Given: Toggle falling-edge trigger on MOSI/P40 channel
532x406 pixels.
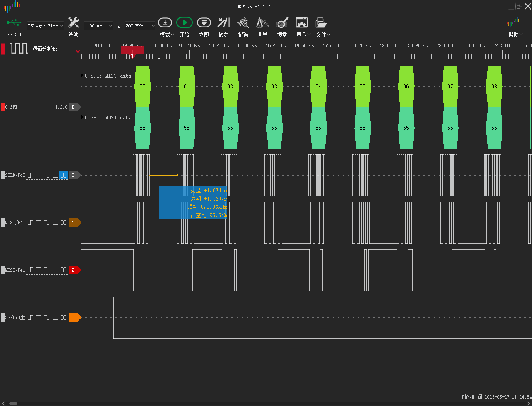Looking at the screenshot, I should click(x=47, y=223).
